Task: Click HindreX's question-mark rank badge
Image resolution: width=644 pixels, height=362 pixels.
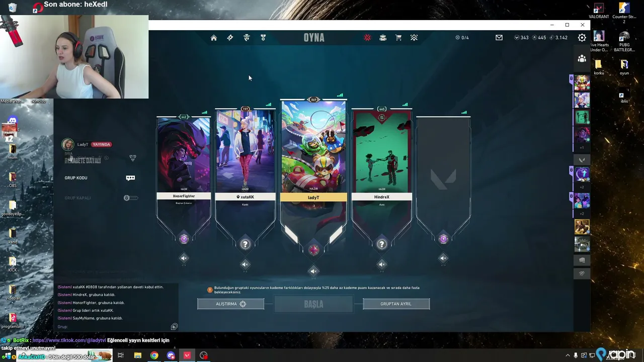Action: [382, 244]
